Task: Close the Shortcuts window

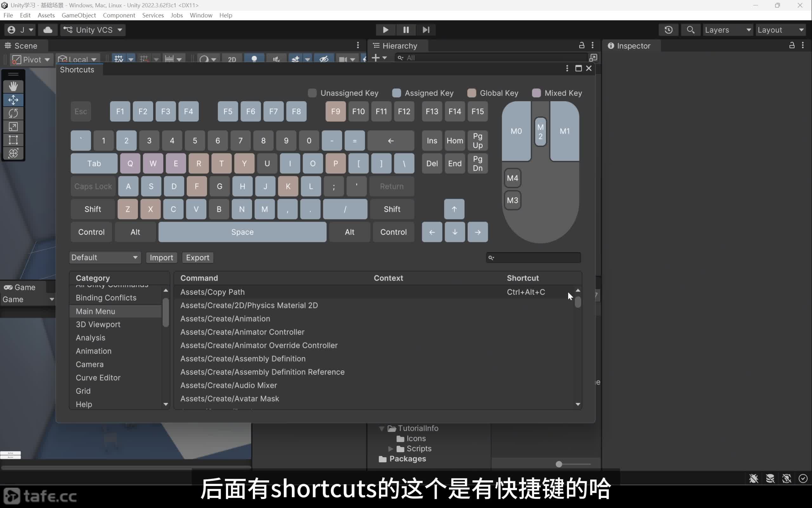Action: (x=589, y=69)
